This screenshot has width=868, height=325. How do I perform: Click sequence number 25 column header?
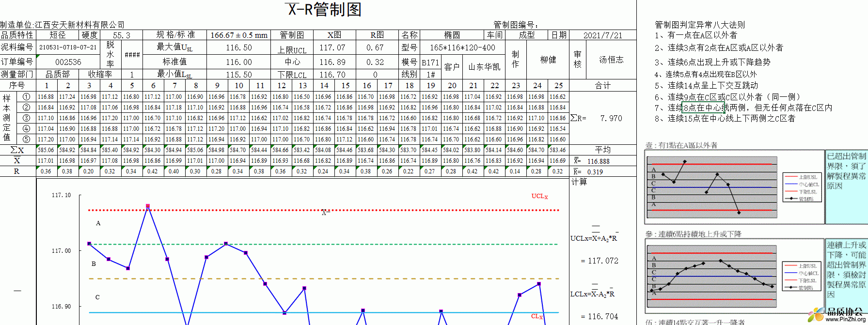click(x=559, y=85)
